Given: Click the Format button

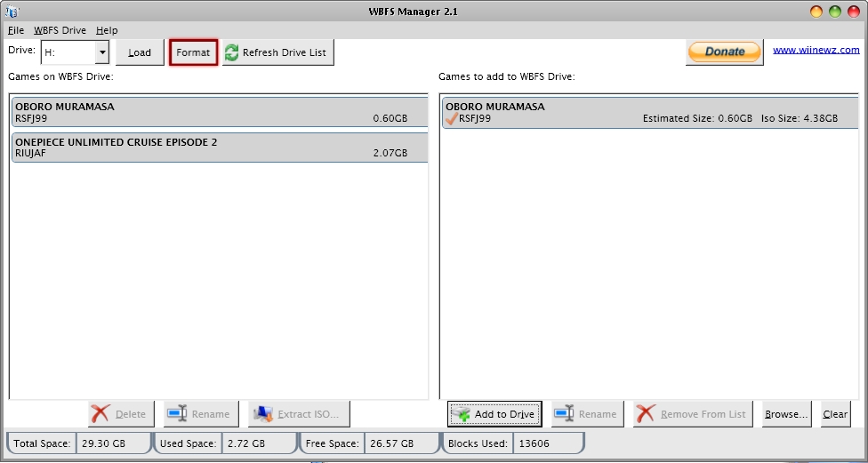Looking at the screenshot, I should tap(193, 52).
